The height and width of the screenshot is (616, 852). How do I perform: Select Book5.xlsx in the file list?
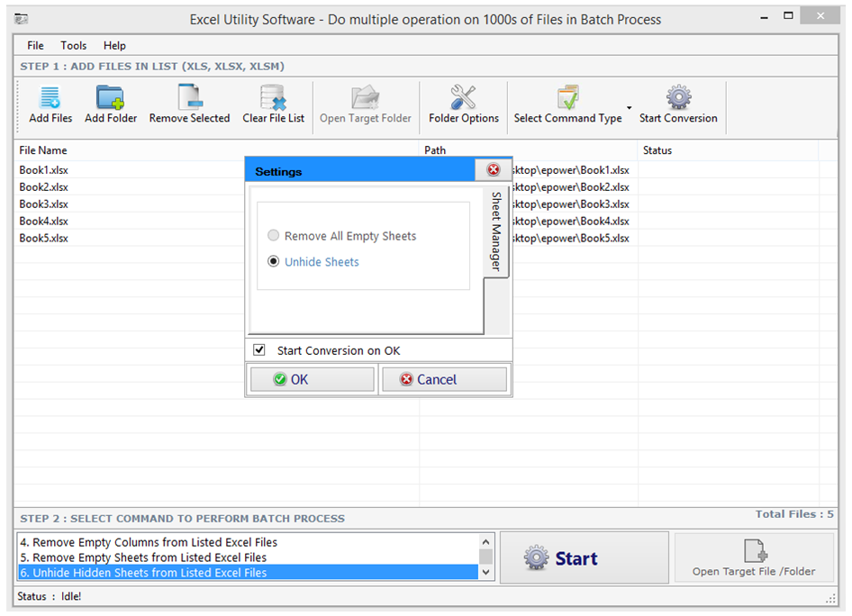click(43, 238)
